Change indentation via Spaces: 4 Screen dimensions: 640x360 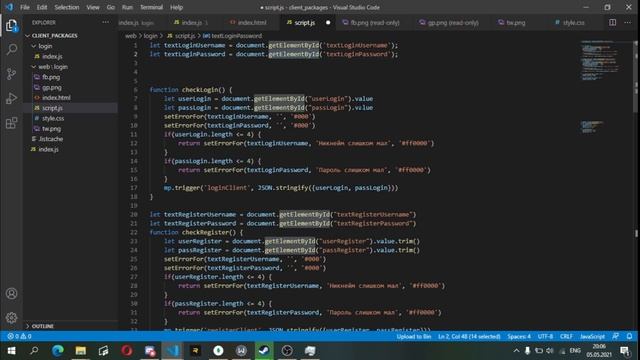click(x=519, y=336)
